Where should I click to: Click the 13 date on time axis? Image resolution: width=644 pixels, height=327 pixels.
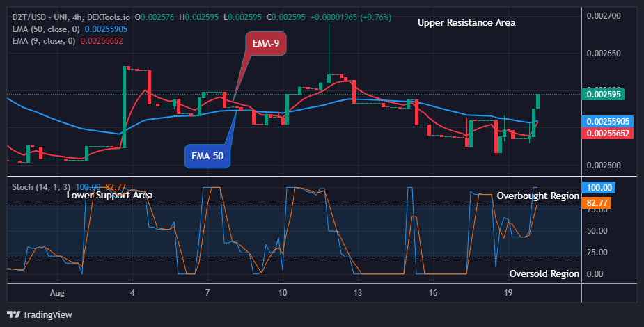(x=358, y=293)
